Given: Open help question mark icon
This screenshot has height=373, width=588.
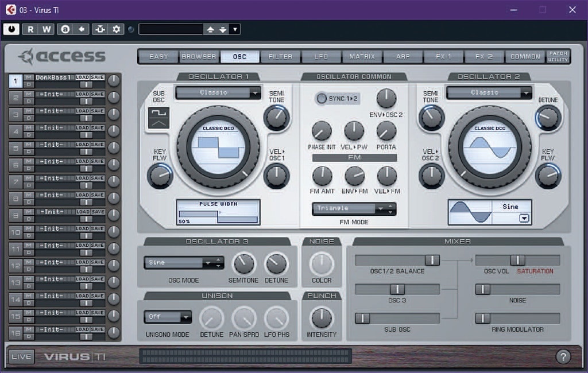Looking at the screenshot, I should [x=563, y=357].
